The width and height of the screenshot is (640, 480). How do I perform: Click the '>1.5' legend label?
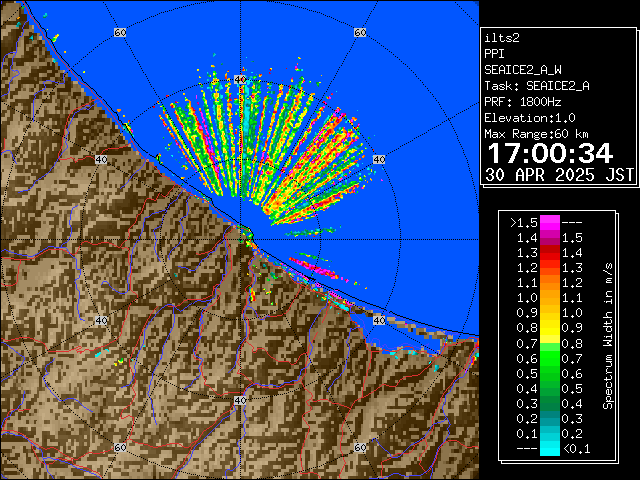pos(524,223)
